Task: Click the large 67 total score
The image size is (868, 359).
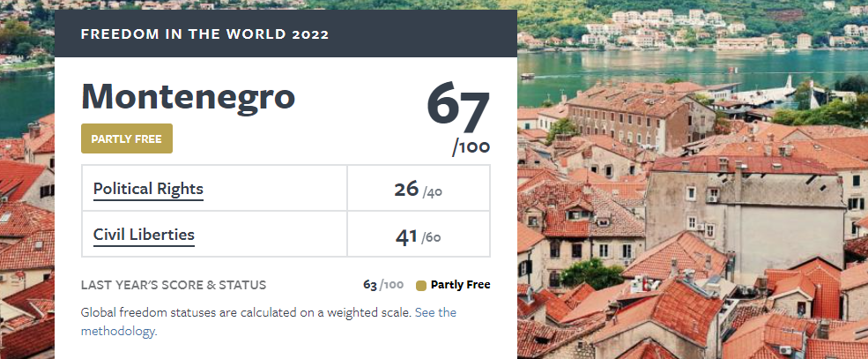Action: [458, 106]
